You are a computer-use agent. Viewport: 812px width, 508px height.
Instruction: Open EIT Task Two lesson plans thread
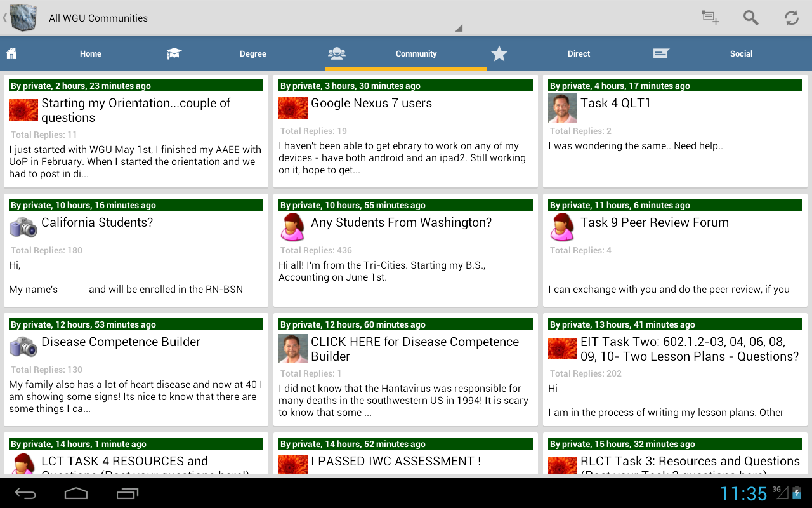coord(690,349)
